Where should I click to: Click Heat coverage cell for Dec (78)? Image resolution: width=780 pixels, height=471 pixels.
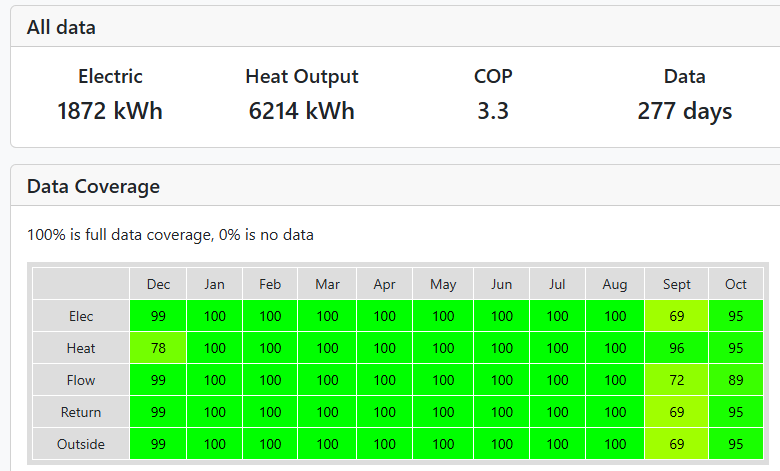158,348
